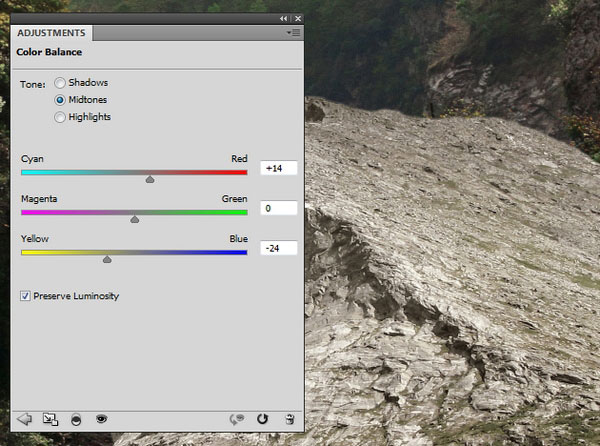Click the Cyan-Red value field showing +14

(279, 168)
